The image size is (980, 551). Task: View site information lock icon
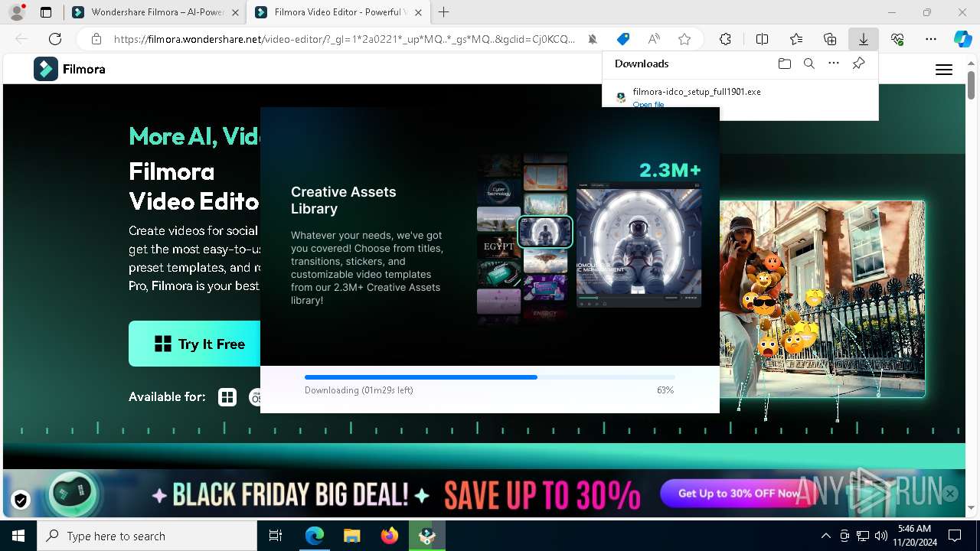click(x=96, y=39)
